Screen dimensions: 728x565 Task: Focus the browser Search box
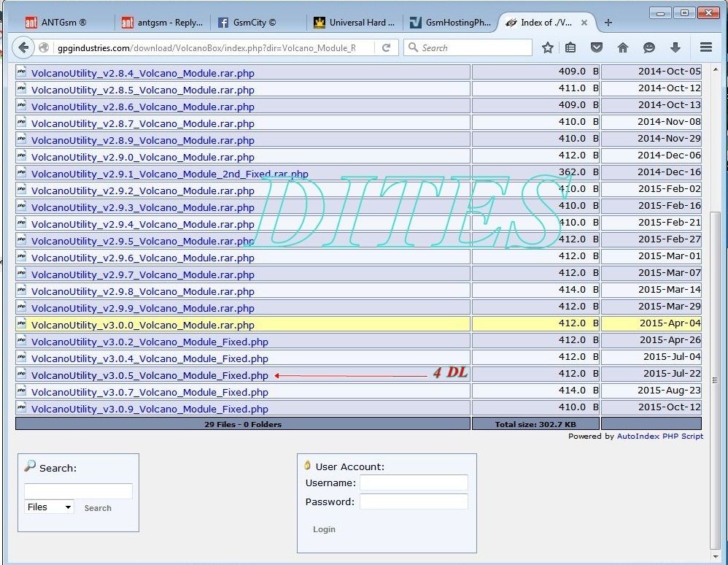click(x=468, y=47)
